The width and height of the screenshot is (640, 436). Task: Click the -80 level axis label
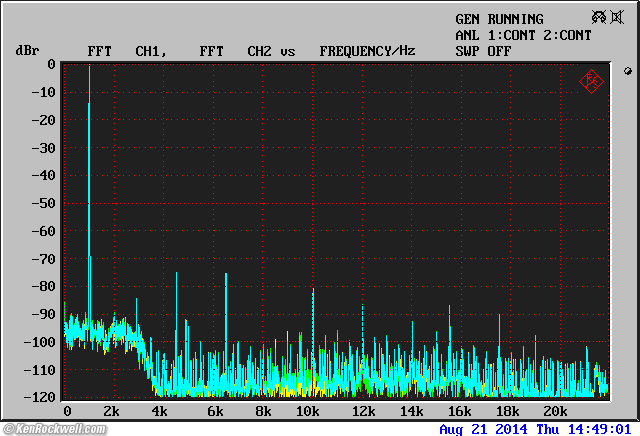tap(43, 286)
